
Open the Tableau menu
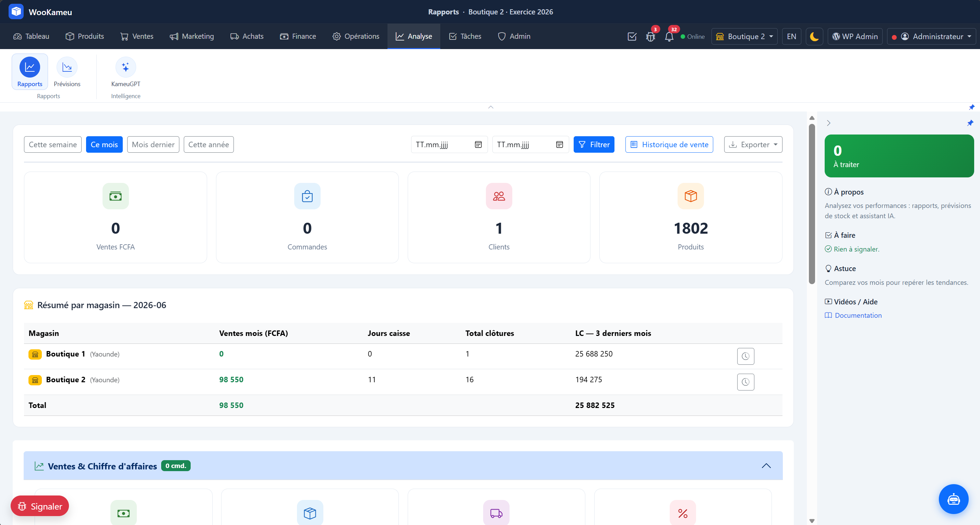(32, 37)
